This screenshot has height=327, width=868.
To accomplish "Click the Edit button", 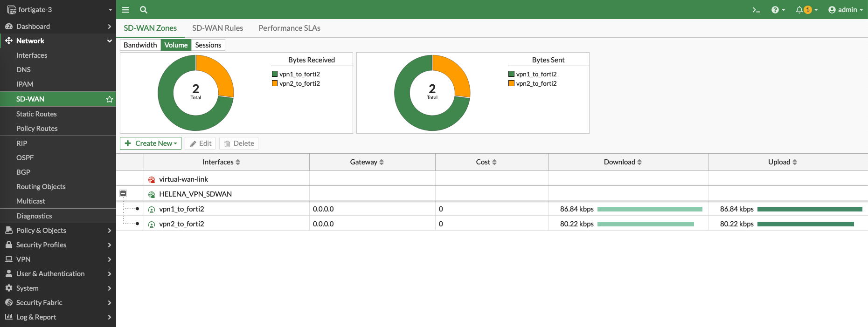I will [x=200, y=143].
